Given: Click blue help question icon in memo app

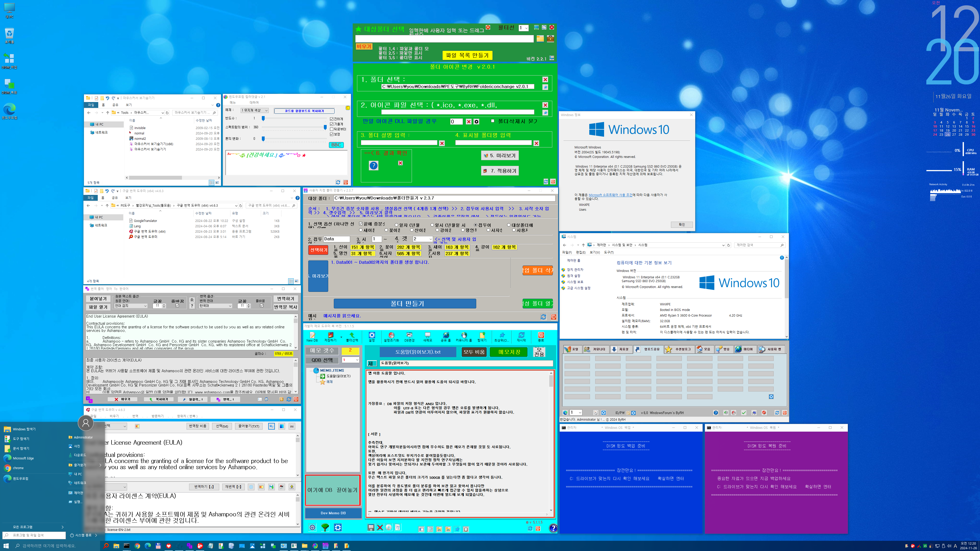Looking at the screenshot, I should [553, 528].
